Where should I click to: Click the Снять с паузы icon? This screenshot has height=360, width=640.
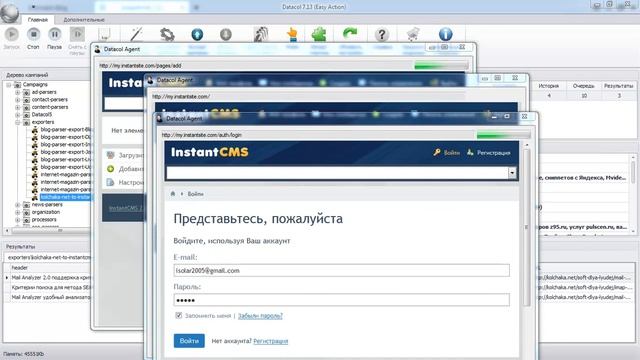coord(77,34)
